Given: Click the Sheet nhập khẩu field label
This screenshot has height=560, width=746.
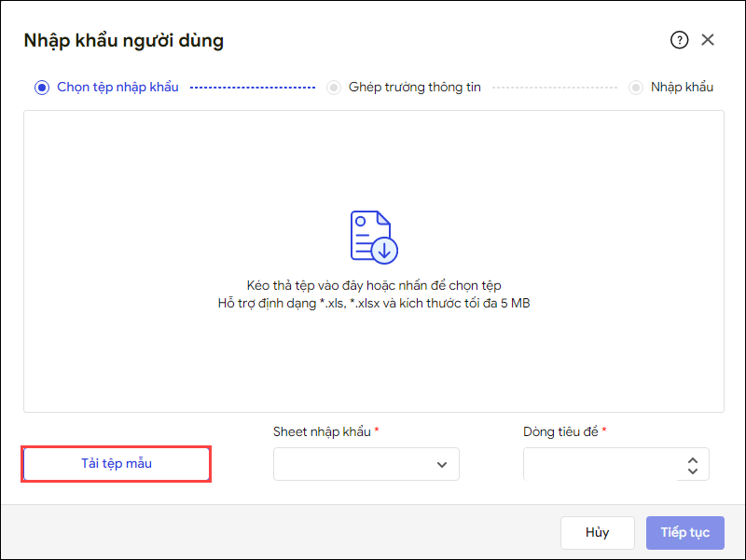Looking at the screenshot, I should (323, 431).
